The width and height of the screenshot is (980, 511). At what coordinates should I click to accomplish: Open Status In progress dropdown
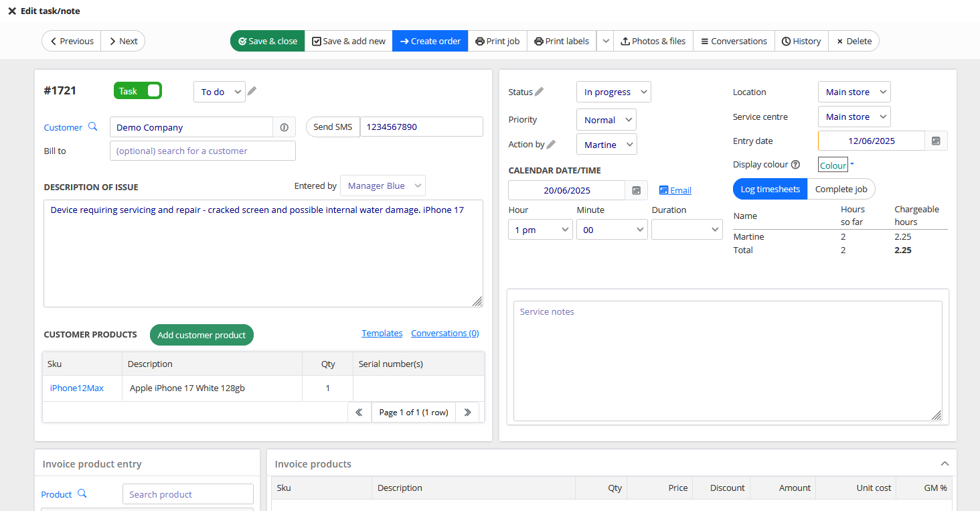pyautogui.click(x=613, y=92)
